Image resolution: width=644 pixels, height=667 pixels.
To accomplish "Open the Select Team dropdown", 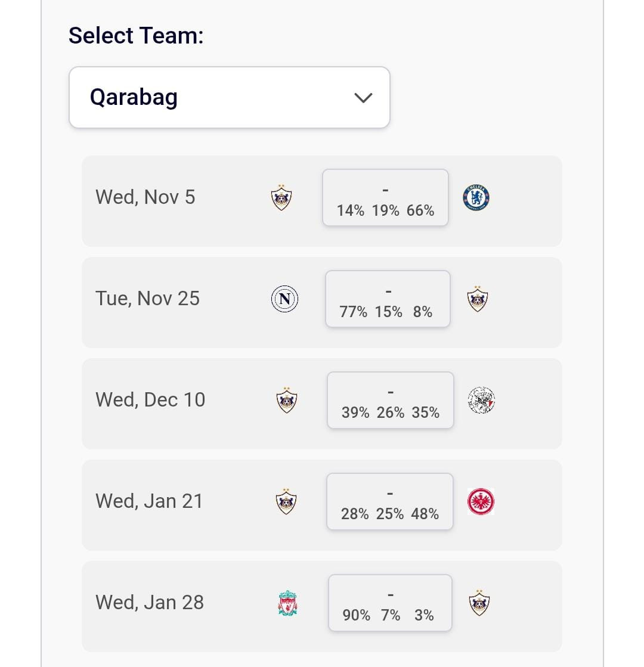I will pyautogui.click(x=229, y=97).
